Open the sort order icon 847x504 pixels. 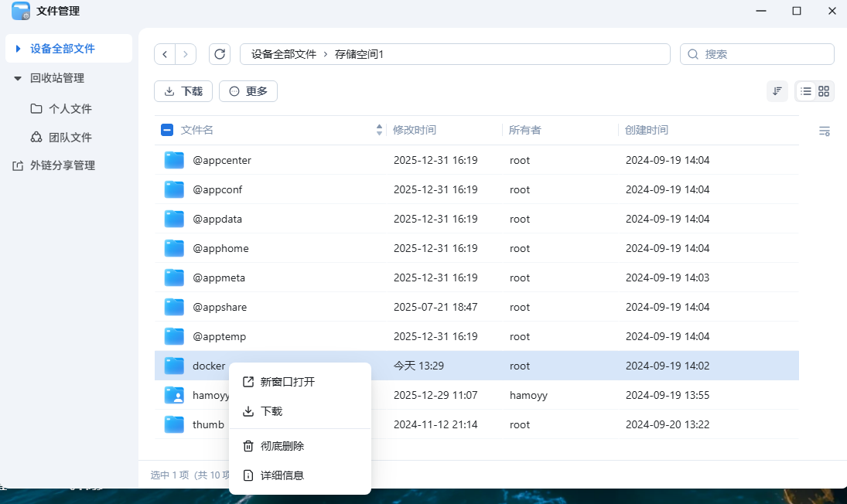click(x=777, y=91)
